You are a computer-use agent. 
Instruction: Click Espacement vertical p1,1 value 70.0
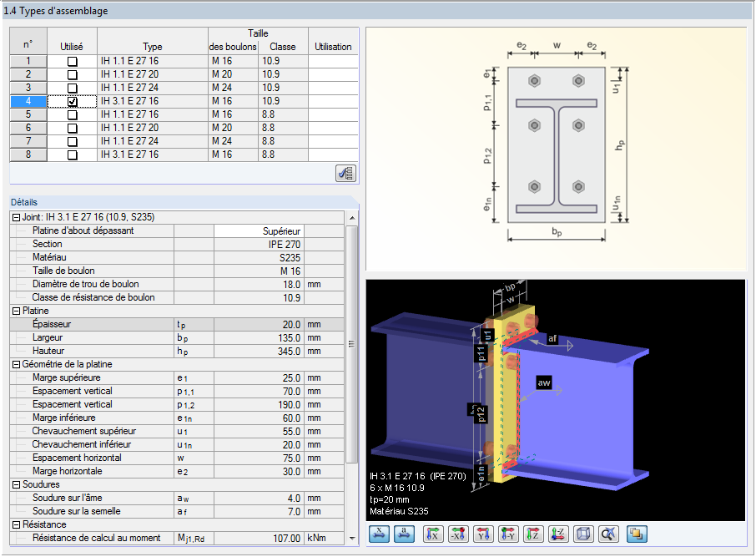coord(259,392)
